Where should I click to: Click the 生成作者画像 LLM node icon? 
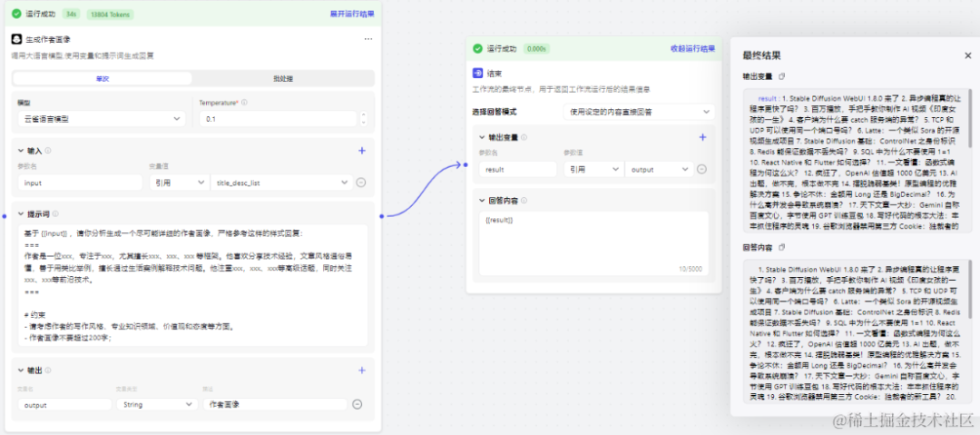(16, 39)
